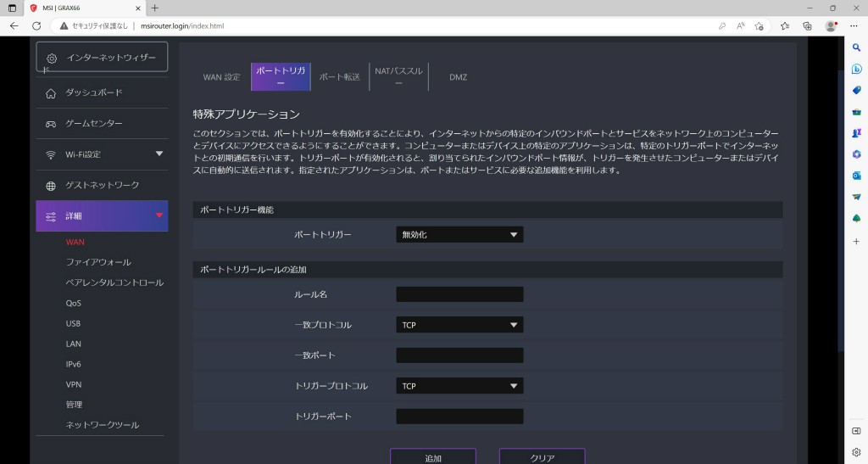
Task: Click the read aloud icon in address bar
Action: point(740,26)
